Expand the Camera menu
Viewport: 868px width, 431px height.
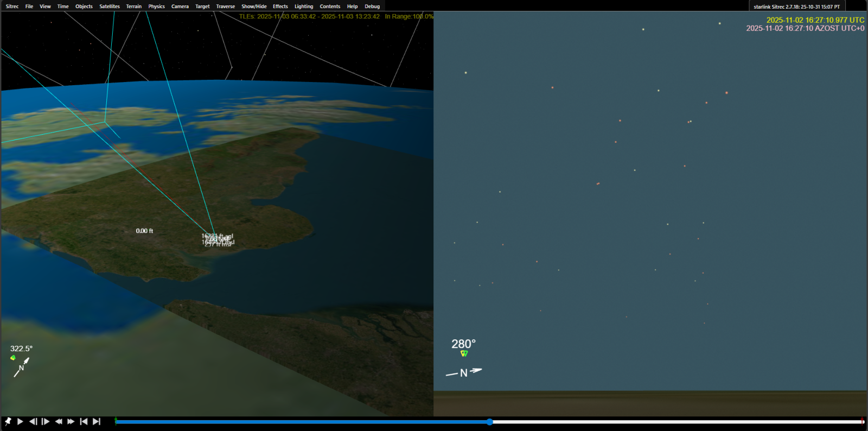click(x=180, y=7)
